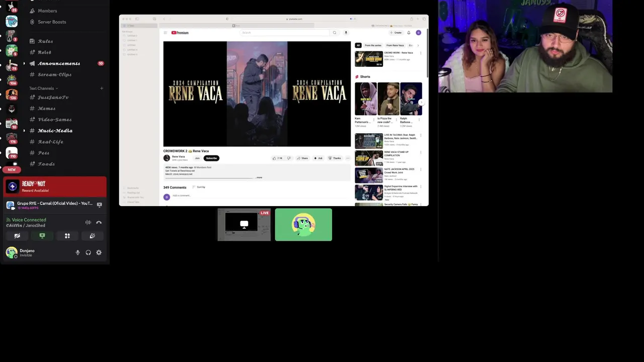The image size is (644, 362).
Task: Open comments Sort by dropdown
Action: 199,187
